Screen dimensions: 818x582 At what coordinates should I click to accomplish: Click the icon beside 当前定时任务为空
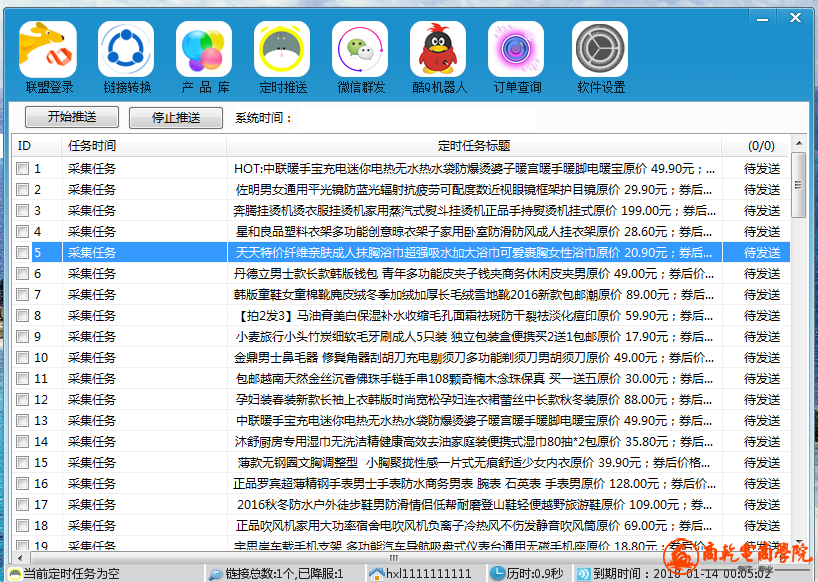tap(15, 574)
